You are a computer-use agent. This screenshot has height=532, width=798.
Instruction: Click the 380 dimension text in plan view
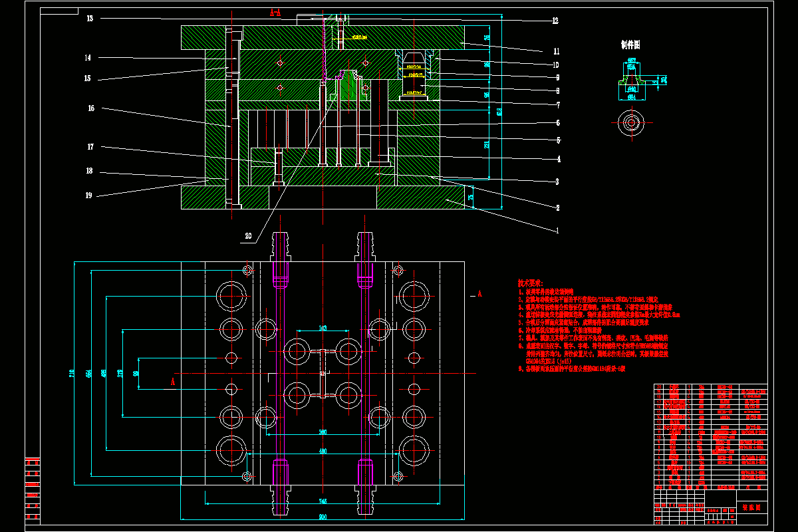pos(322,433)
